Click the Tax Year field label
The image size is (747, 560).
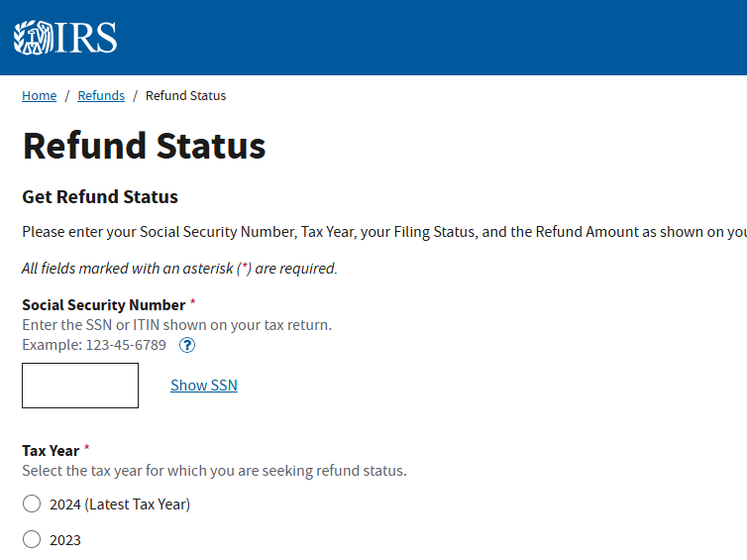[51, 451]
